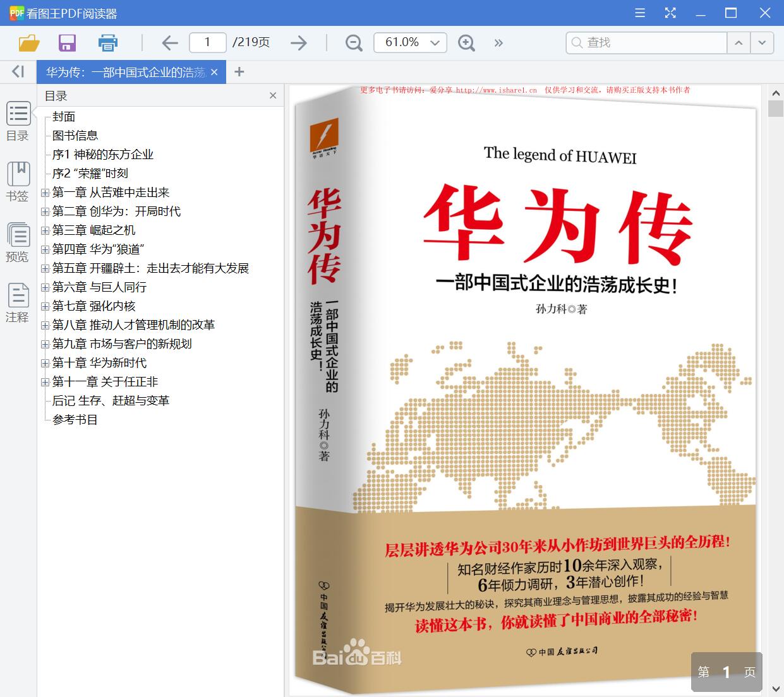Open a file with the folder icon
The width and height of the screenshot is (784, 697).
pos(29,42)
